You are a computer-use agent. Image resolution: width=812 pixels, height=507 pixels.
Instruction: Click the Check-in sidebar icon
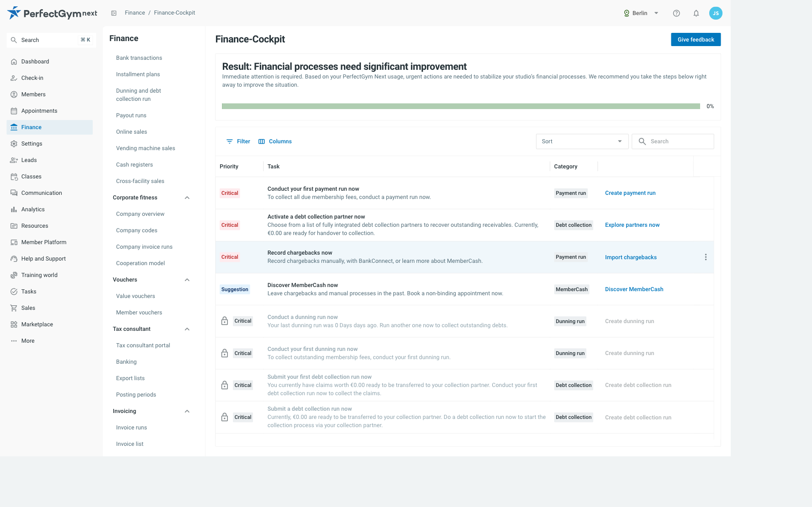(x=14, y=78)
